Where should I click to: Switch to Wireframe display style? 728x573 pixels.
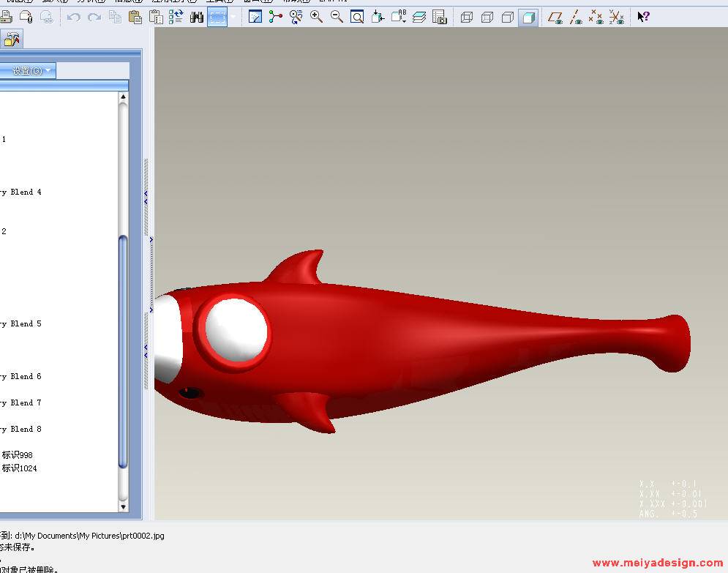click(467, 17)
